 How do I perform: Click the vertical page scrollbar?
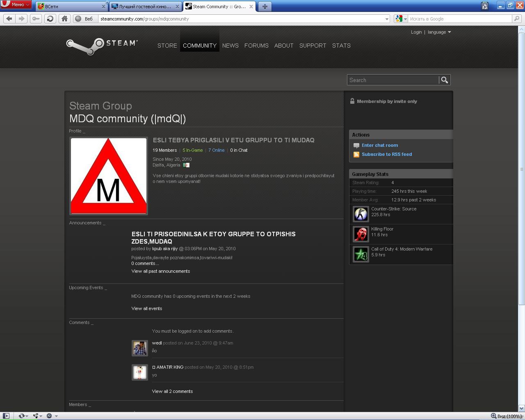[521, 169]
